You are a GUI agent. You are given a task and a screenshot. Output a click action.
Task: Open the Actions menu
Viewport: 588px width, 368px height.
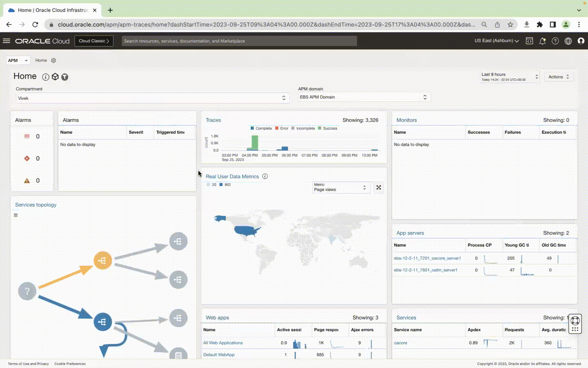point(559,77)
